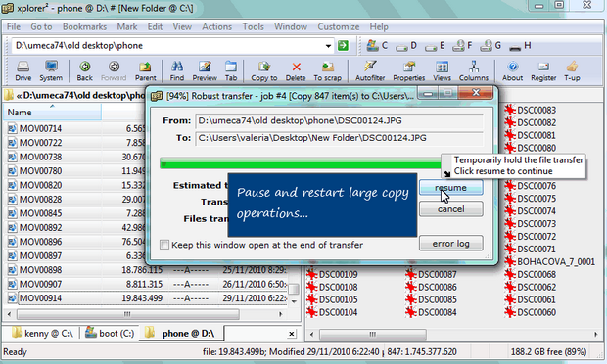Open the Tools menu
Screen dimensions: 607x364
(x=253, y=26)
